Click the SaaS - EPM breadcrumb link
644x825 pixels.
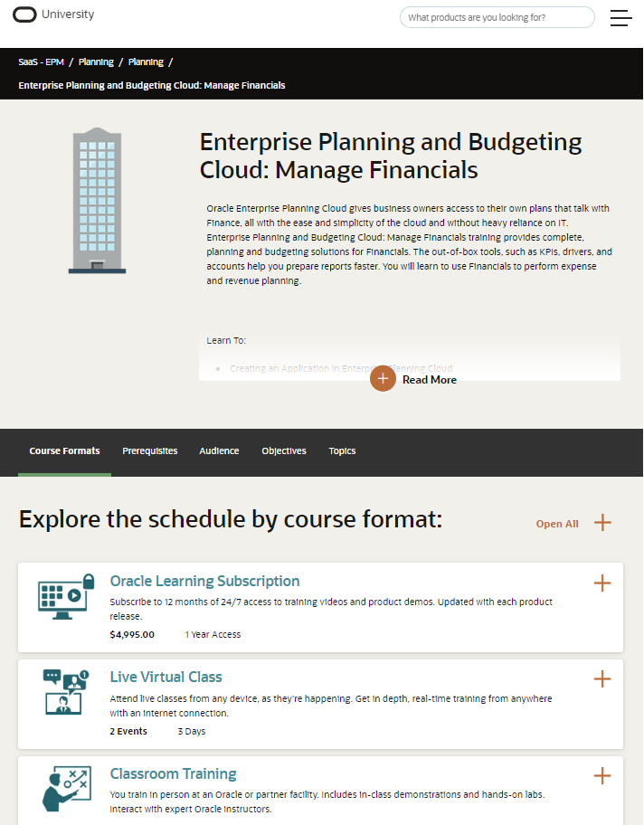point(40,62)
